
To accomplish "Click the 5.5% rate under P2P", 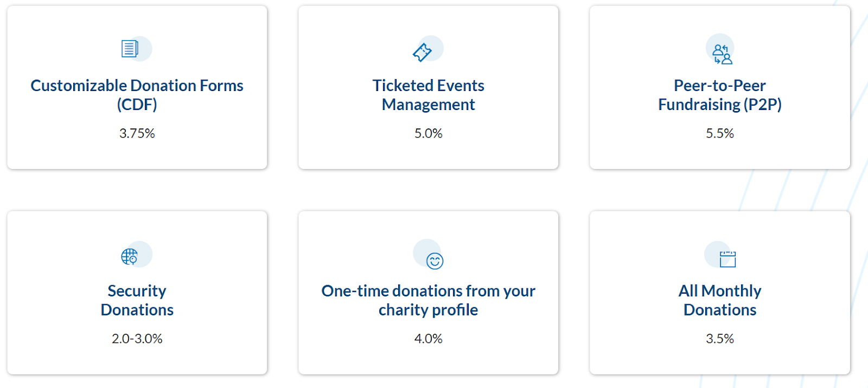I will [x=719, y=133].
